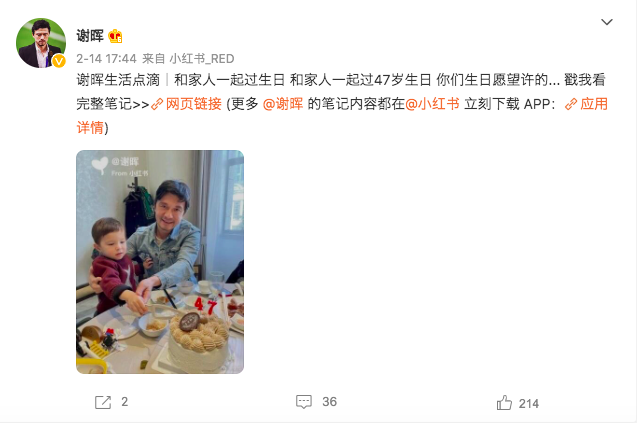Click the 小红书_RED source label
This screenshot has width=637, height=423.
click(202, 59)
